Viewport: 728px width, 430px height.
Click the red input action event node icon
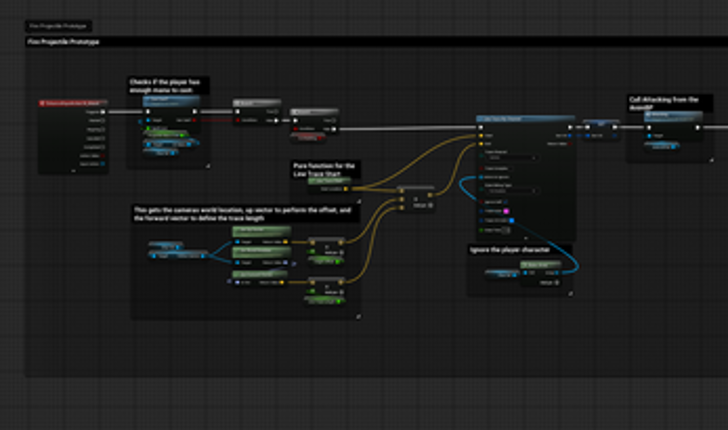45,103
